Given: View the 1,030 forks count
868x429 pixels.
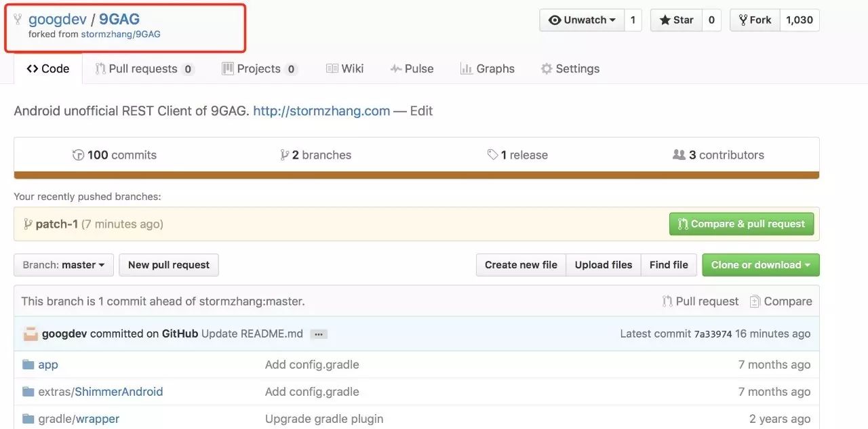Looking at the screenshot, I should tap(800, 20).
